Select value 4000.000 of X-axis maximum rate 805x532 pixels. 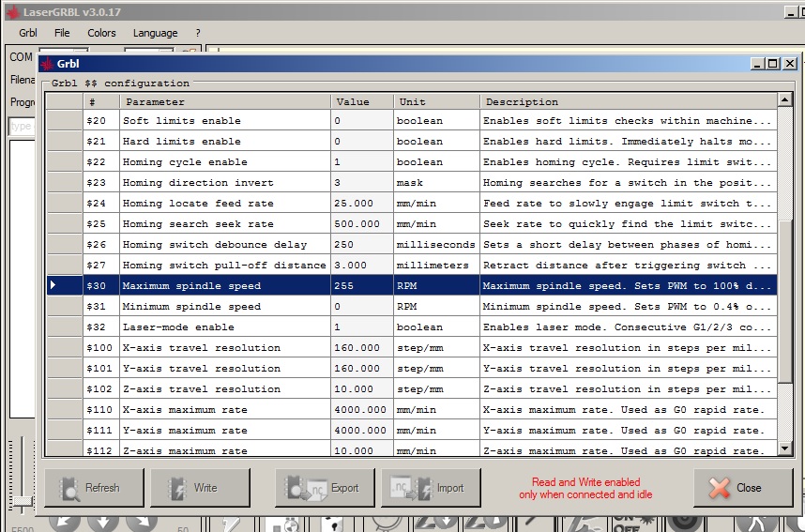coord(362,409)
